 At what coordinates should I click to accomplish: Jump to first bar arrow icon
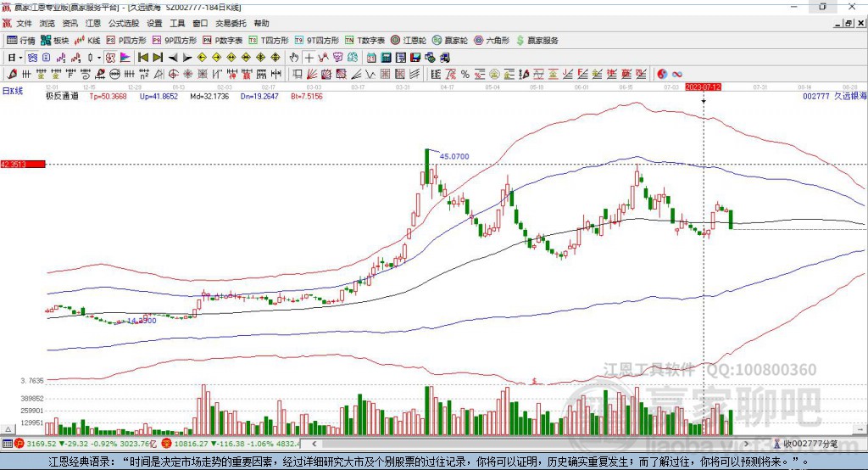(142, 58)
